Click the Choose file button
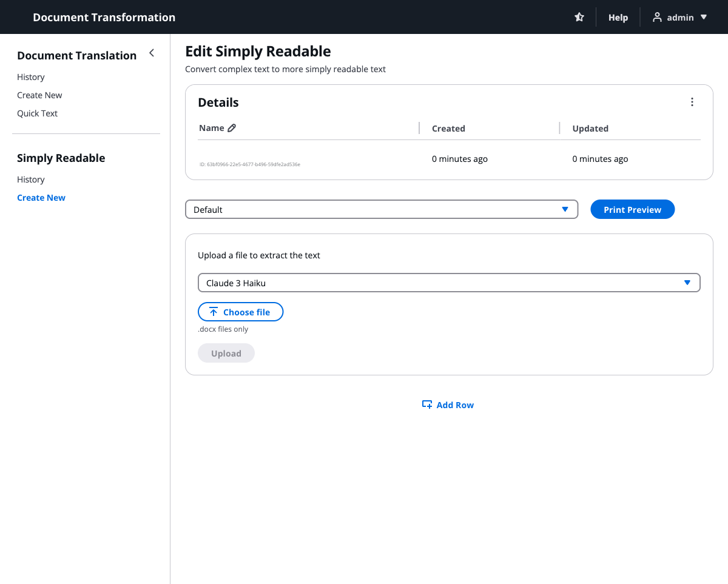 240,312
